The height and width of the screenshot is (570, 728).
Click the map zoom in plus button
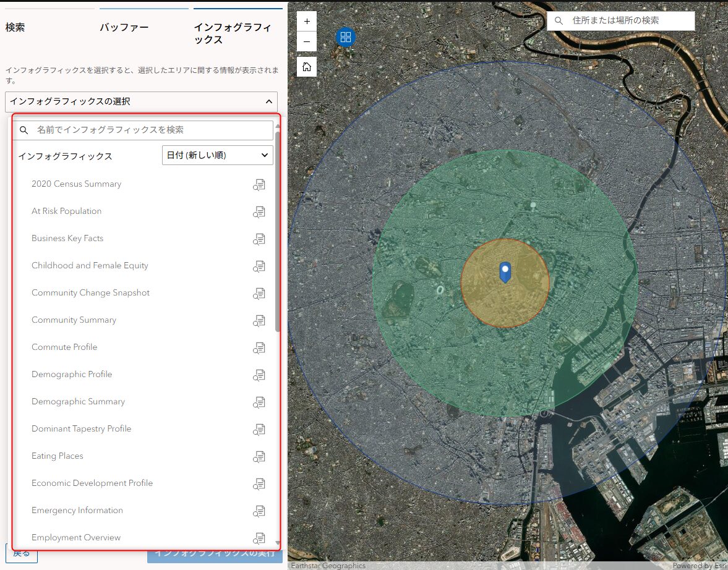pyautogui.click(x=307, y=22)
